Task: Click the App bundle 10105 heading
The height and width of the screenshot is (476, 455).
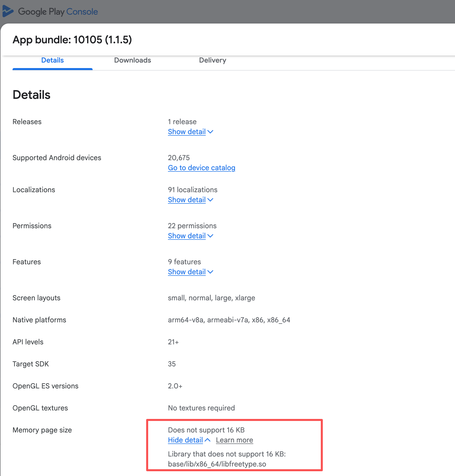Action: pos(72,40)
